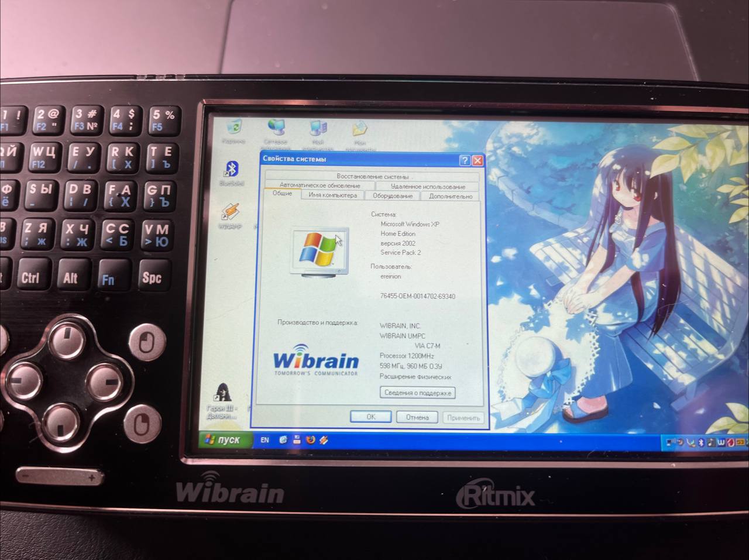
Task: Click the Winamp icon in Quick Launch
Action: (324, 440)
